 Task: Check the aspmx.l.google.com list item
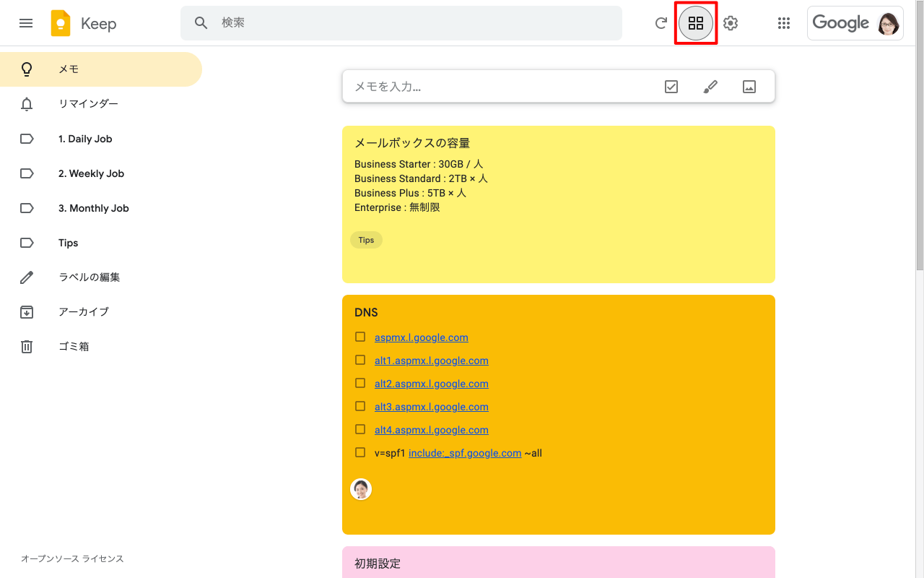pos(360,337)
